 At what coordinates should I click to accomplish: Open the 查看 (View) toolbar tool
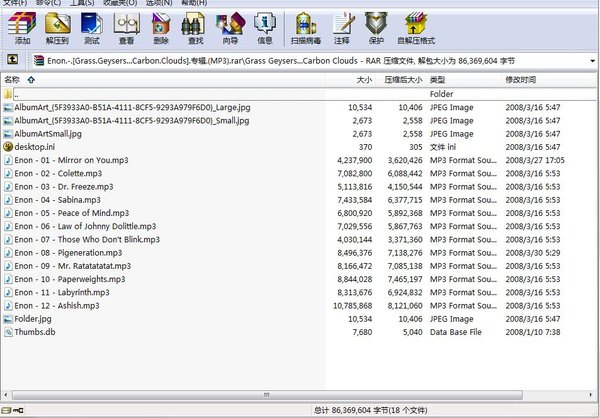(126, 28)
